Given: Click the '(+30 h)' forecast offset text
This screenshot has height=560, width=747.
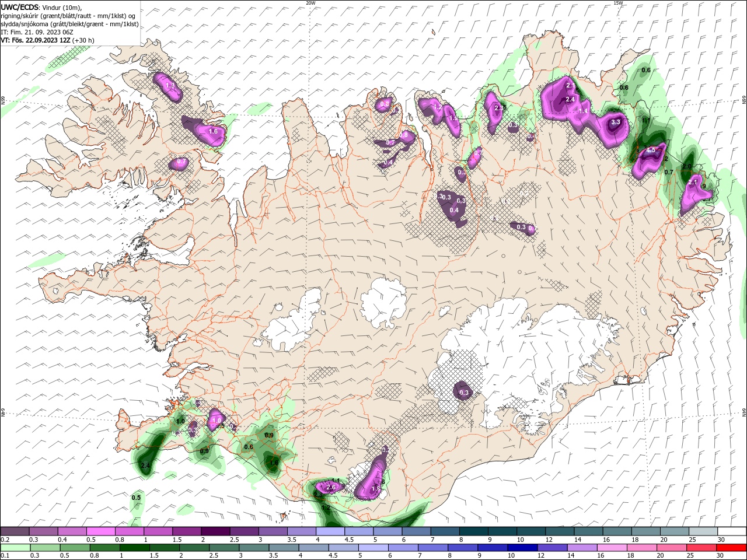Looking at the screenshot, I should [83, 40].
